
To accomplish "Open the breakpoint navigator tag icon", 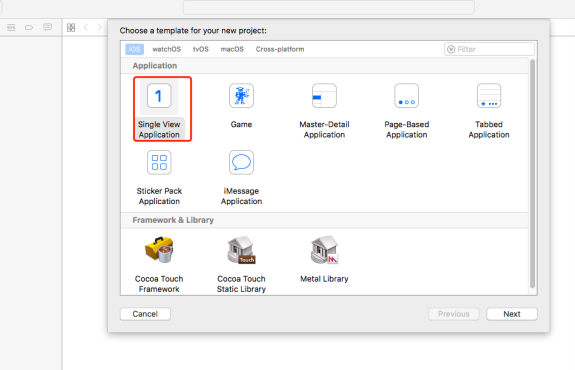I will point(29,28).
